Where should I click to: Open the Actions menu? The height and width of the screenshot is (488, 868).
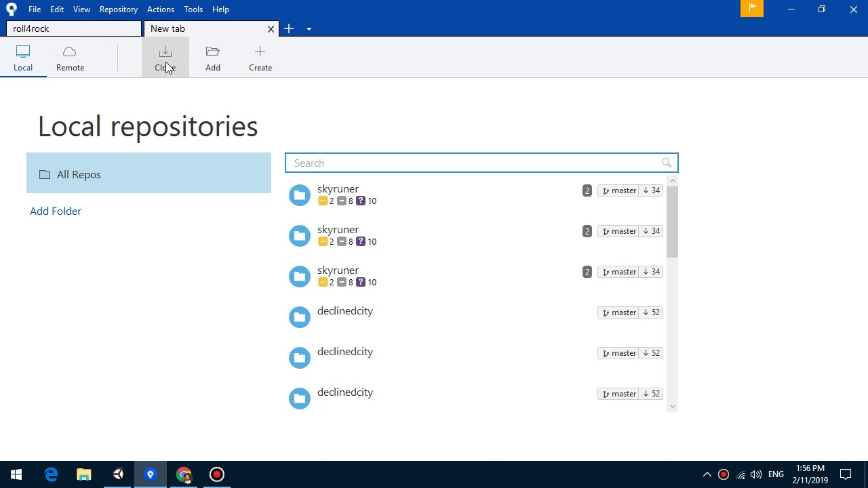(x=161, y=9)
